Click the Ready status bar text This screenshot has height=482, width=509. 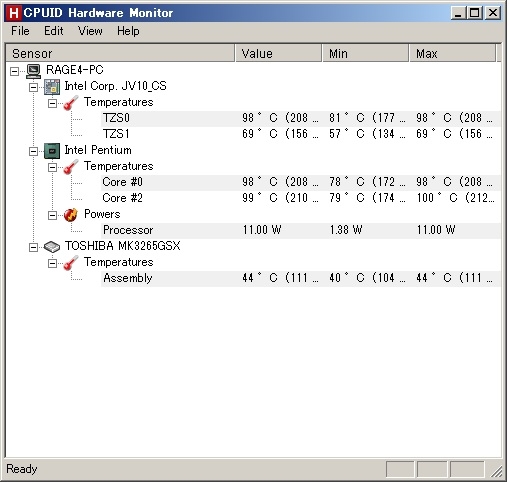(22, 469)
